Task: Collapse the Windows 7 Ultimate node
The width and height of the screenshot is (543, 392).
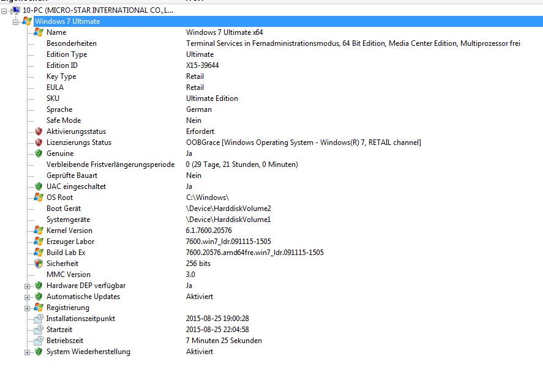Action: (x=15, y=23)
